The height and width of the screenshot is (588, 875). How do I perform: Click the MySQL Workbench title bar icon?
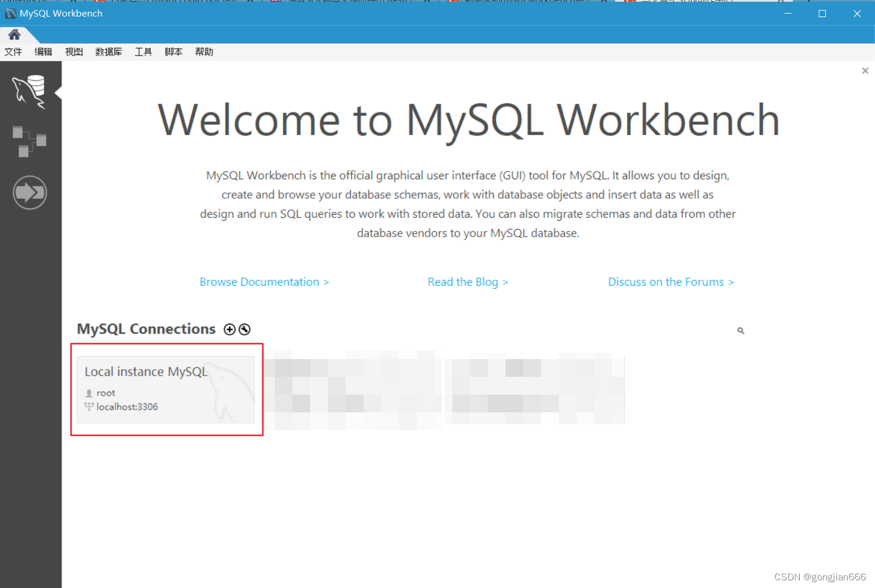[11, 14]
